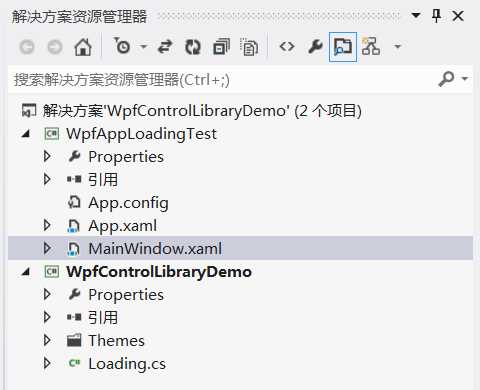Screen dimensions: 480x390
Task: Click the Themes folder icon
Action: pos(74,340)
